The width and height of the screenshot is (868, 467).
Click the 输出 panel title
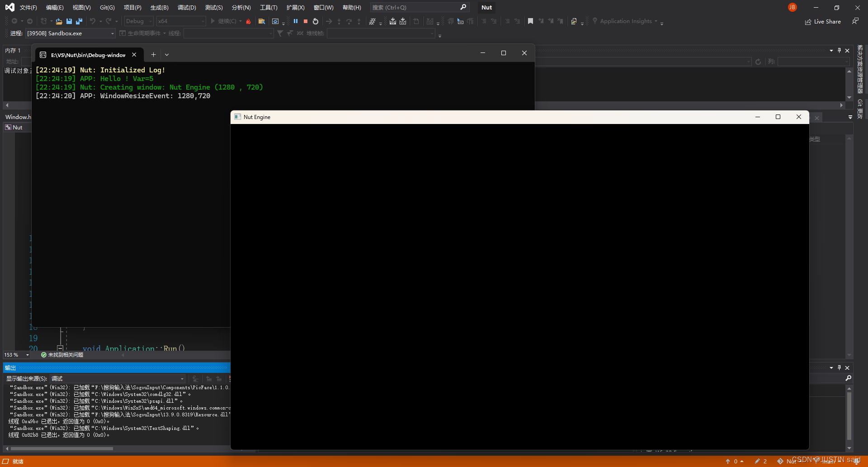(x=10, y=367)
